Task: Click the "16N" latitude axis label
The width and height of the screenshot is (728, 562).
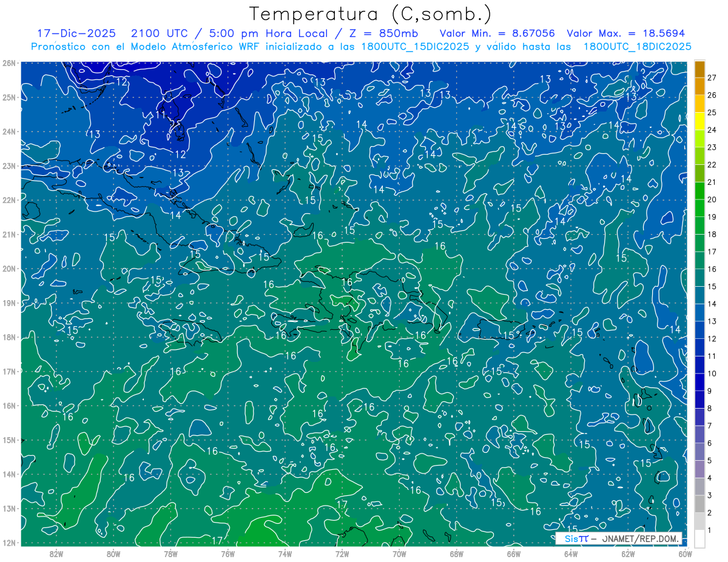Action: coord(8,406)
